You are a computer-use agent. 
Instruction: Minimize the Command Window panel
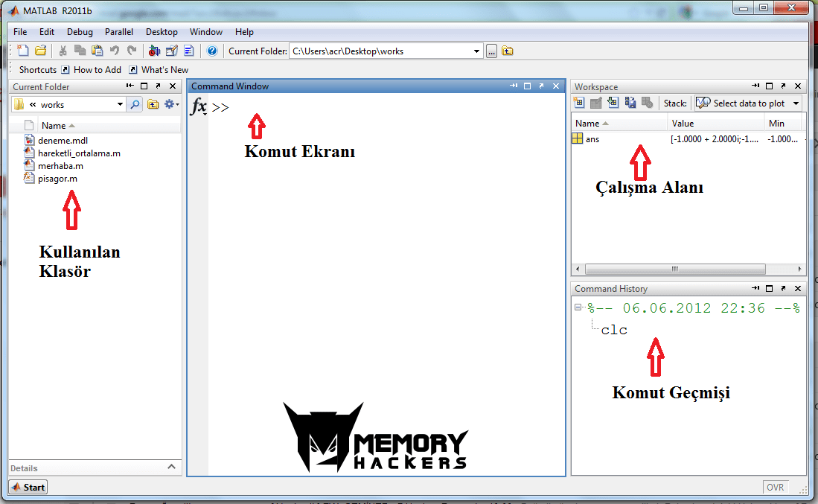[x=514, y=86]
